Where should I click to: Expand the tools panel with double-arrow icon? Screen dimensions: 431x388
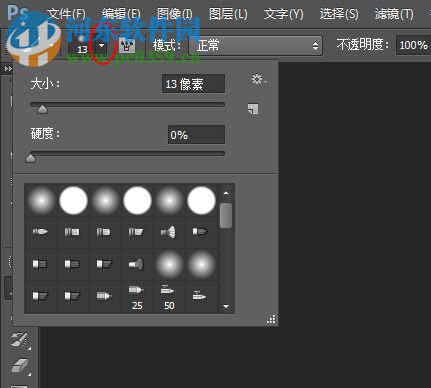click(x=8, y=69)
